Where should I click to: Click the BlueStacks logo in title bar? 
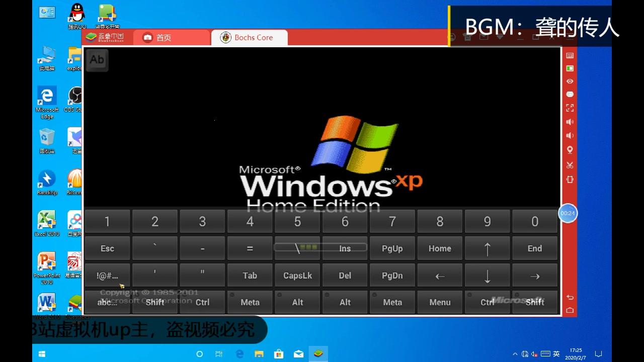(x=104, y=37)
